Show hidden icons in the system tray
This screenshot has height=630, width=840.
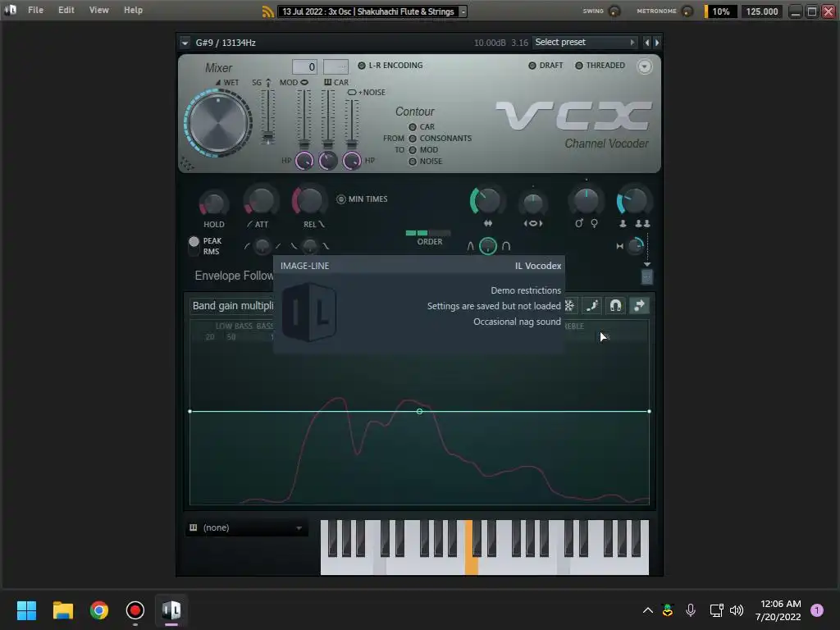pyautogui.click(x=648, y=609)
